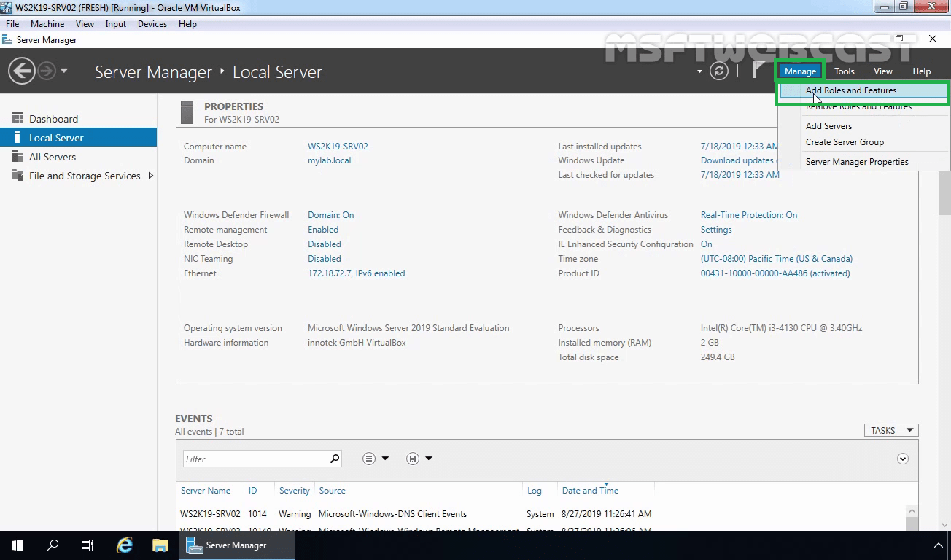Click the Download updates link

coord(737,160)
